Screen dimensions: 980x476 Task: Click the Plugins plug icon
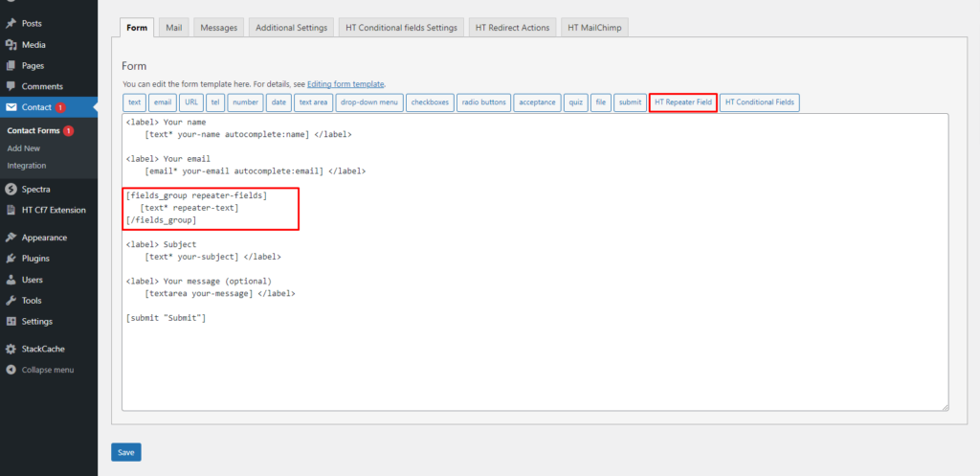11,259
